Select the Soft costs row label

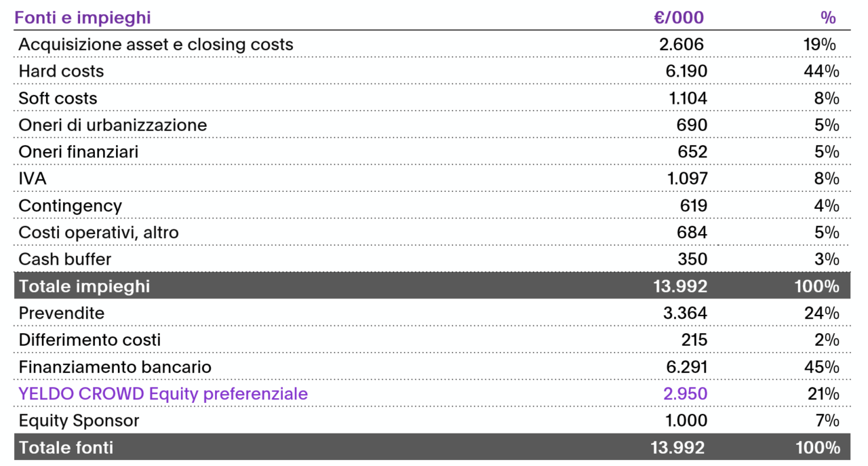[58, 98]
